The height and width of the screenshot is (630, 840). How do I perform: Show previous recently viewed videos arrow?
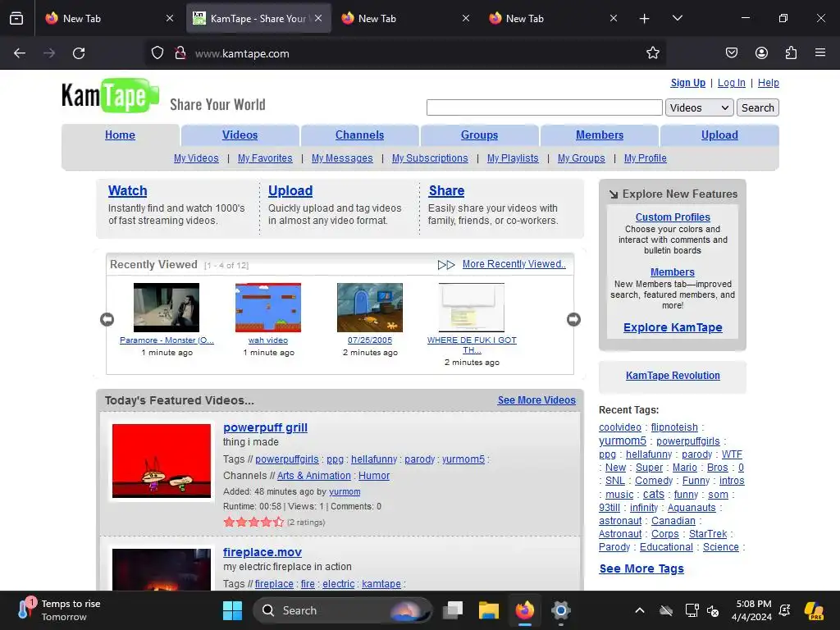(107, 319)
